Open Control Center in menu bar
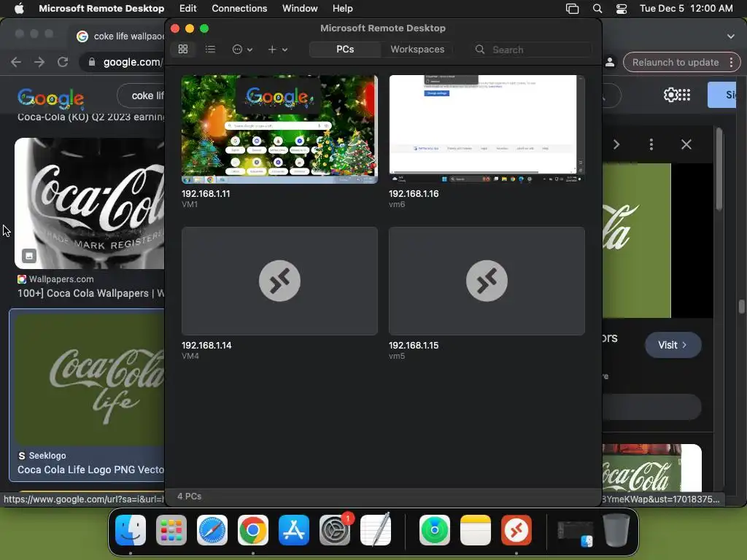This screenshot has height=560, width=747. pos(622,9)
